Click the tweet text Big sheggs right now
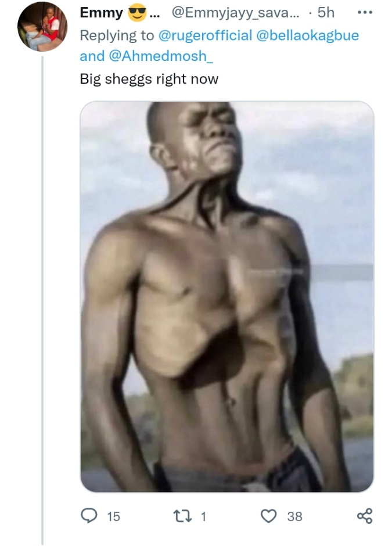Screen dimensions: 392x546 (149, 78)
